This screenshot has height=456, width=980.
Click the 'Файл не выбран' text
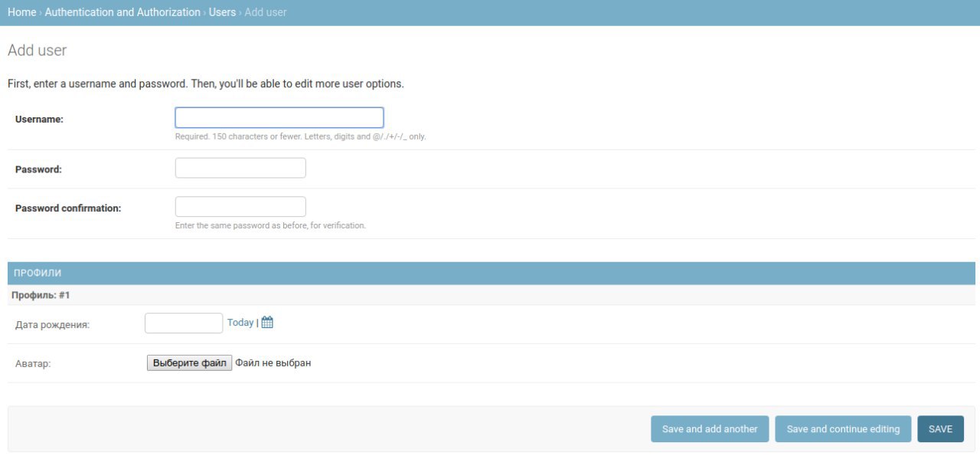coord(273,363)
